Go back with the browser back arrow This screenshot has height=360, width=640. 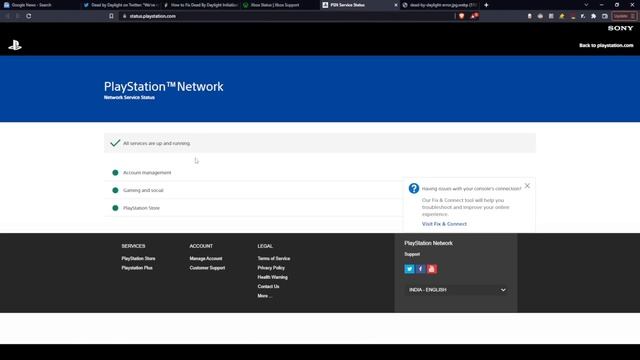click(x=7, y=16)
